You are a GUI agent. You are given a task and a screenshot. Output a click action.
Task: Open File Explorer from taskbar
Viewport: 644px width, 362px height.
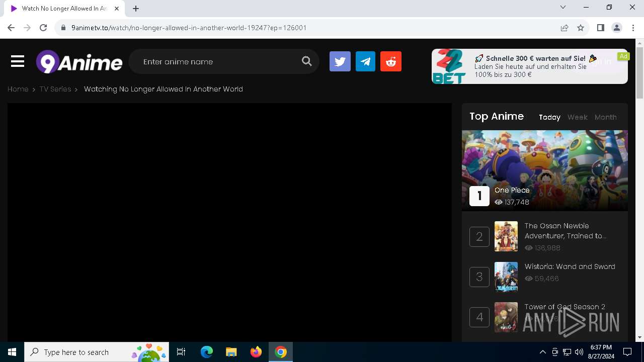click(x=231, y=352)
